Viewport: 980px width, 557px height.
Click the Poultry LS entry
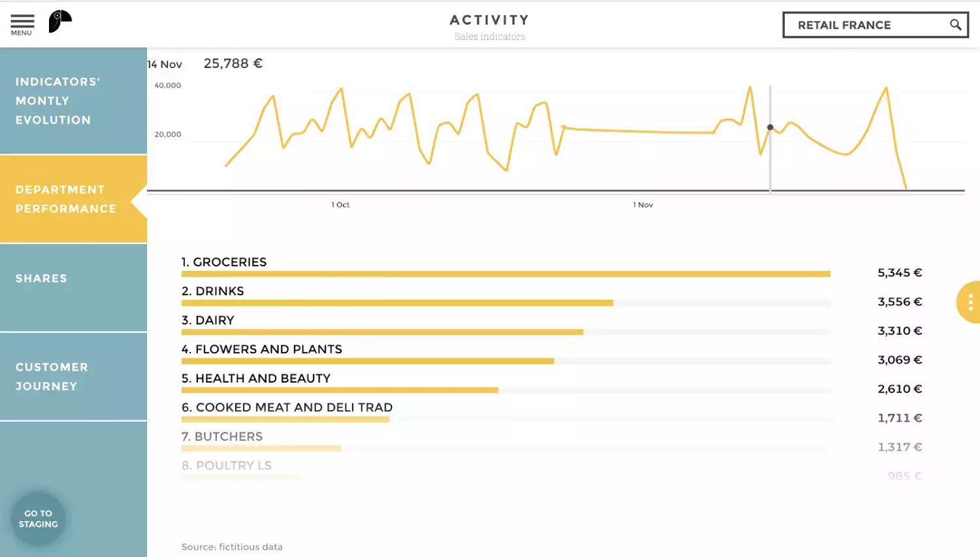coord(227,466)
